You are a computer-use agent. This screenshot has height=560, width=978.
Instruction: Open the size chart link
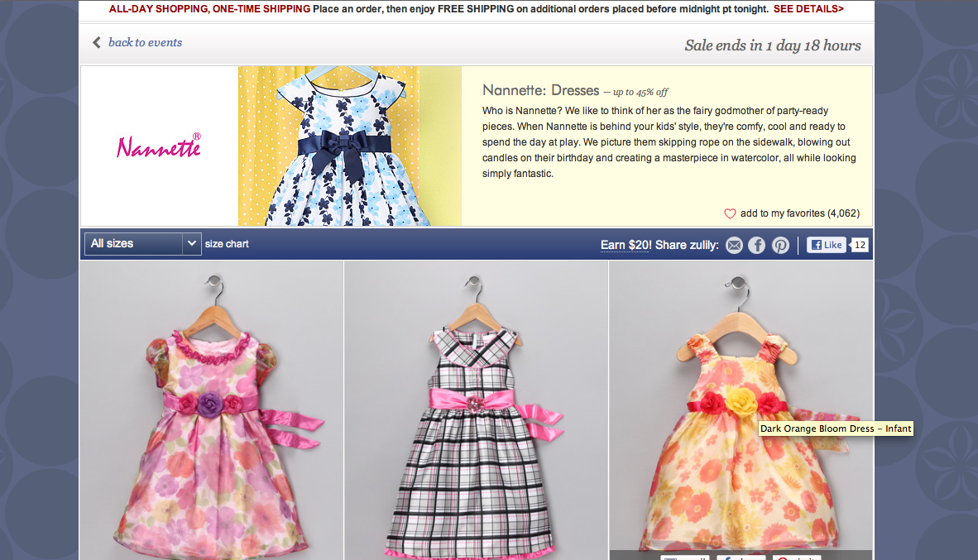point(227,244)
